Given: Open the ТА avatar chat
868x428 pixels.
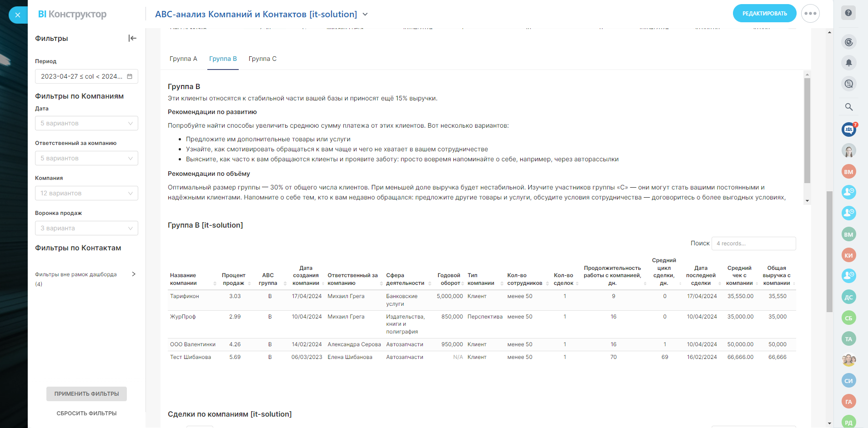Looking at the screenshot, I should [x=848, y=339].
